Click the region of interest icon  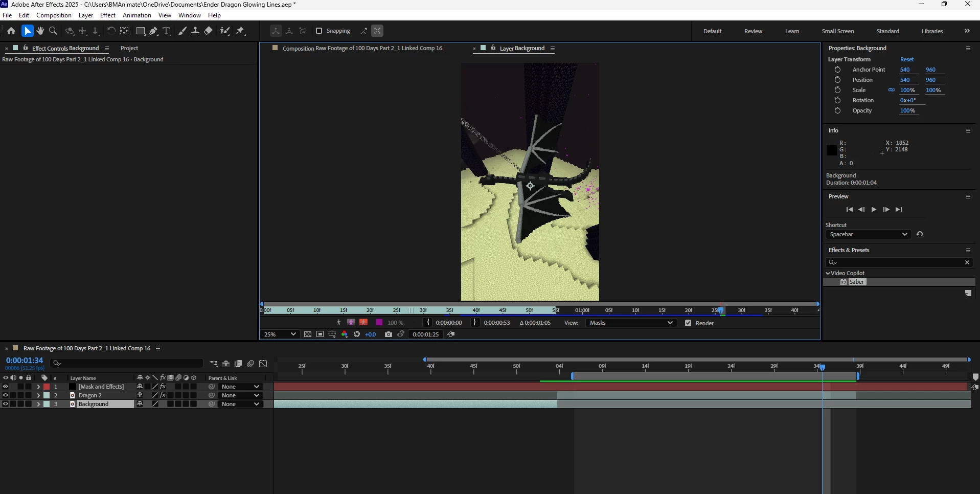(320, 334)
